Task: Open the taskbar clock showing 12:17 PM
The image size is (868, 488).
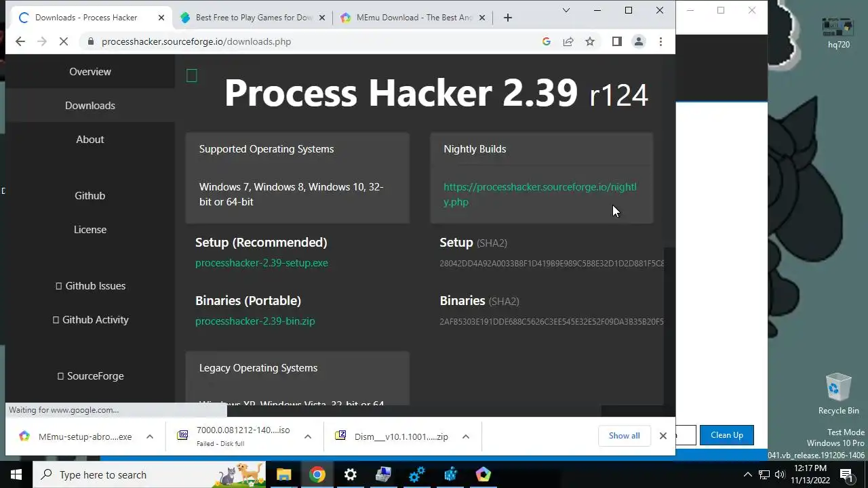Action: coord(810,474)
